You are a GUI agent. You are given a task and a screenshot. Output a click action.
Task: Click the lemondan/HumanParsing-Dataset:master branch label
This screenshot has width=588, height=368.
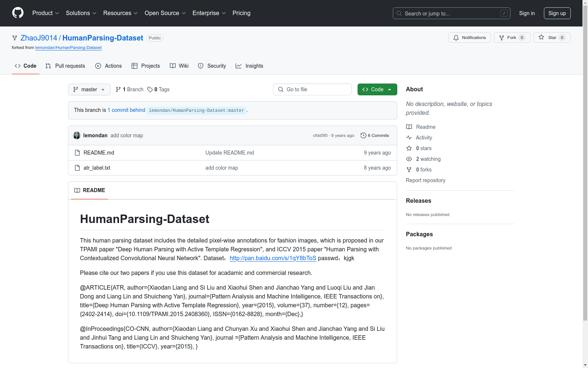coord(197,110)
